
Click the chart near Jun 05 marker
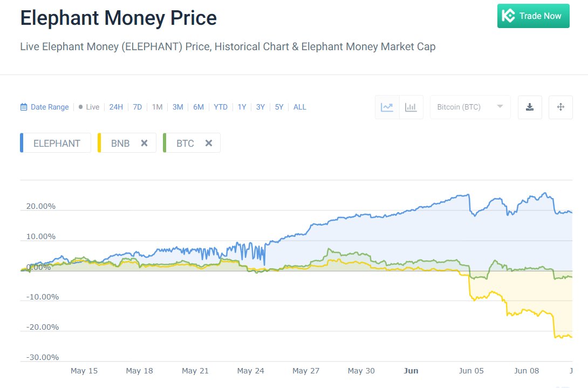[471, 371]
